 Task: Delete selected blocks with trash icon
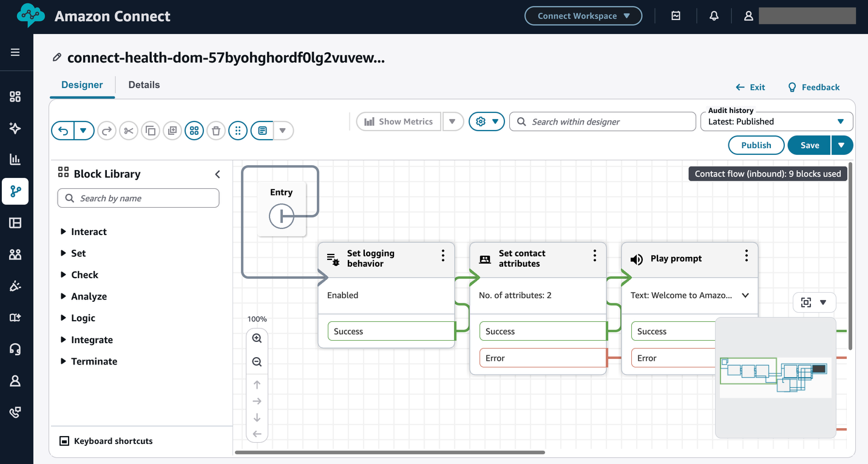216,131
